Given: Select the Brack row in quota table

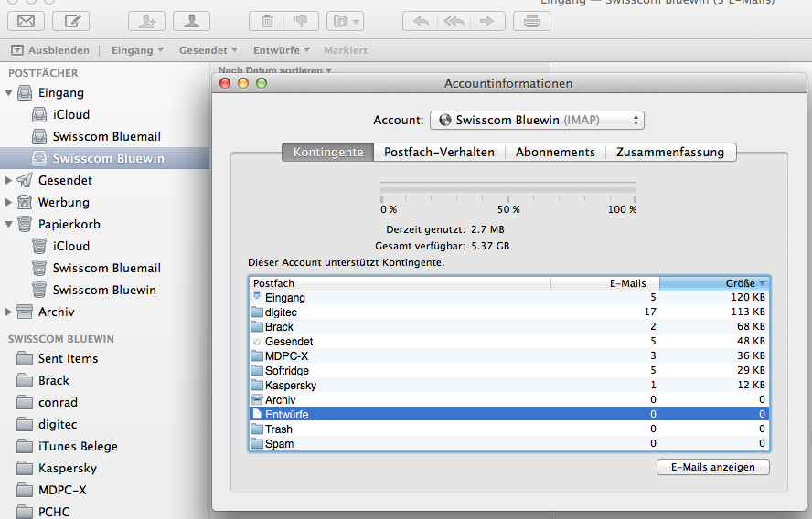Looking at the screenshot, I should 509,326.
